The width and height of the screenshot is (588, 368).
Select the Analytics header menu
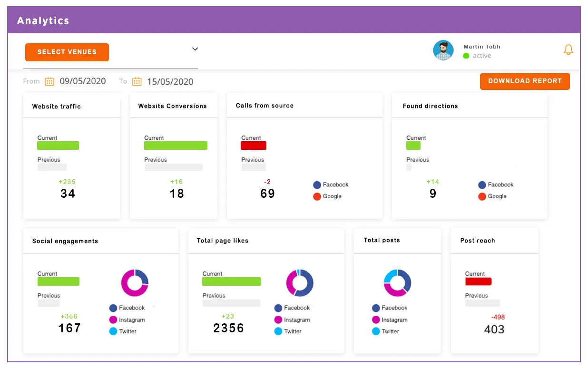(x=43, y=20)
